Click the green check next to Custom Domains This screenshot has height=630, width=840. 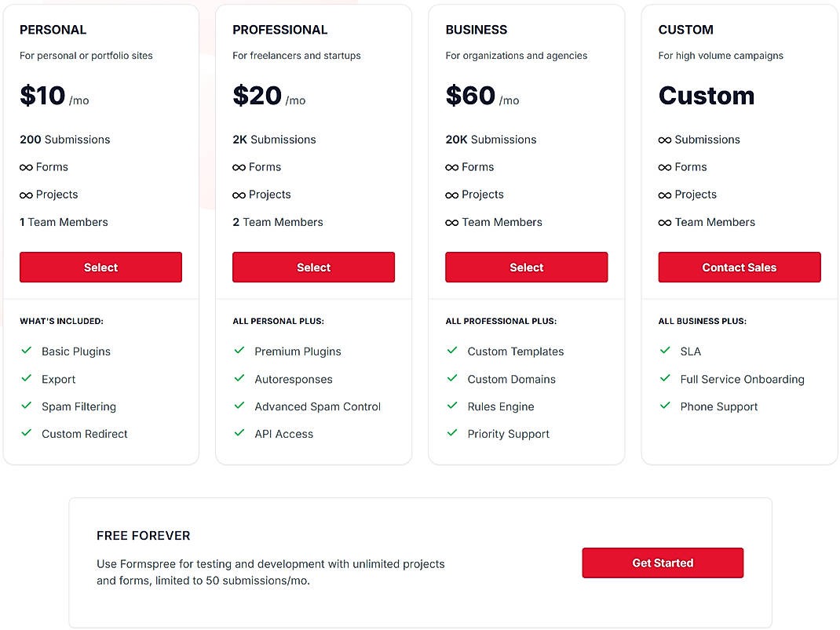coord(452,379)
